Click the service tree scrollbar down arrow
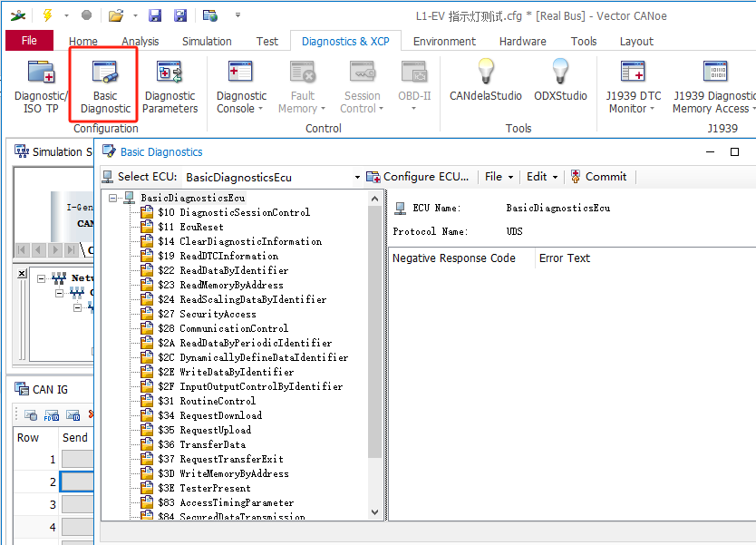Viewport: 756px width, 545px height. [374, 512]
